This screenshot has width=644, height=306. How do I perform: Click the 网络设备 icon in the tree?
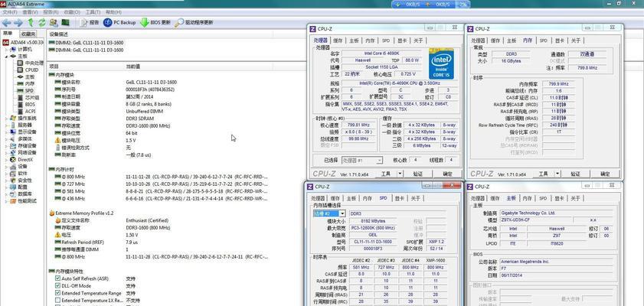[x=13, y=152]
